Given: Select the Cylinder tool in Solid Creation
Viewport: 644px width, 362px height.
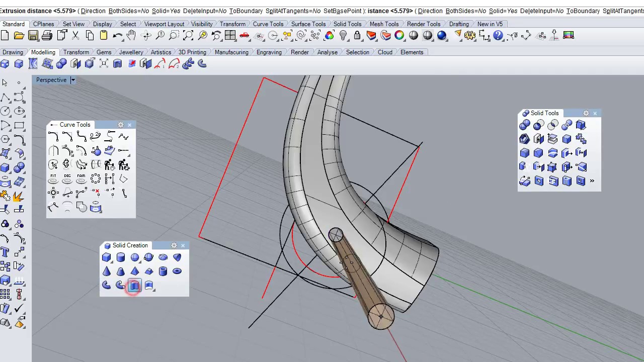Looking at the screenshot, I should (121, 257).
